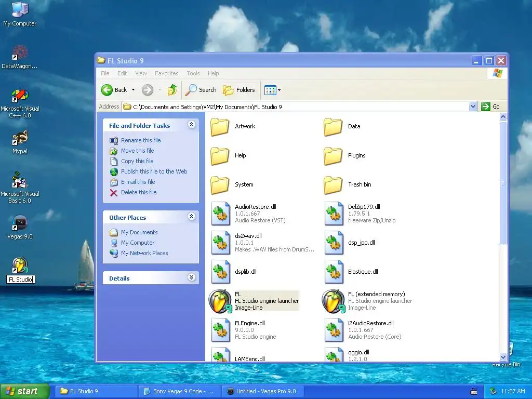Open the Edit menu
The height and width of the screenshot is (399, 532).
(x=122, y=73)
